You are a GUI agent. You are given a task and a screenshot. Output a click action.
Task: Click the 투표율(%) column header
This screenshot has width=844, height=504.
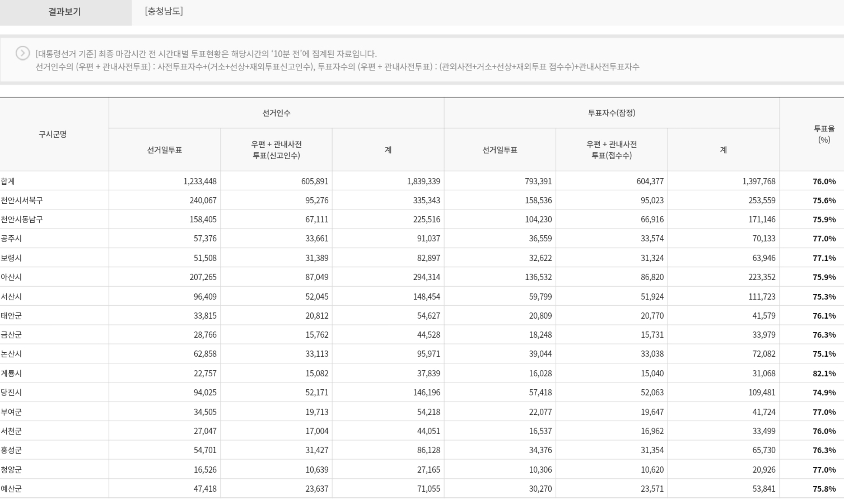824,134
